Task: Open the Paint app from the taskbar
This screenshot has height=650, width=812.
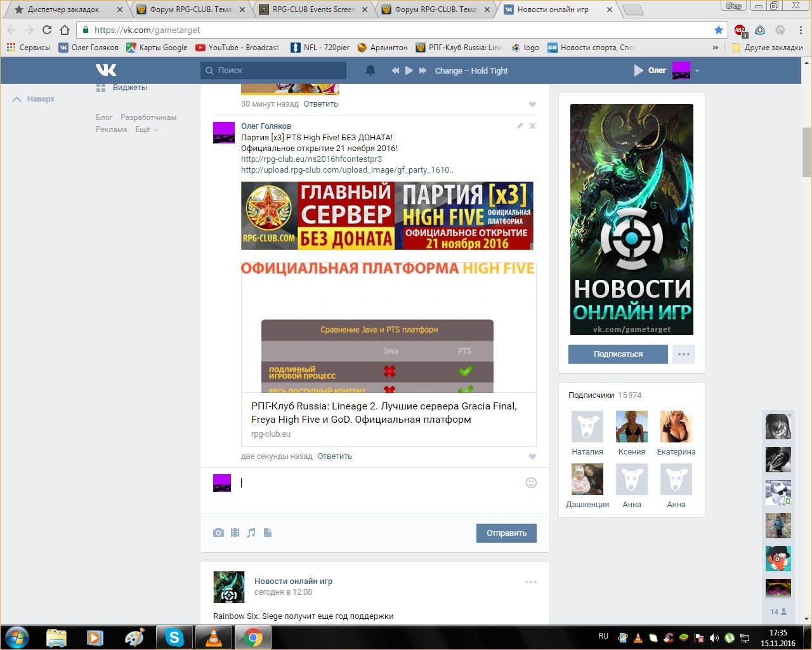Action: click(x=135, y=637)
